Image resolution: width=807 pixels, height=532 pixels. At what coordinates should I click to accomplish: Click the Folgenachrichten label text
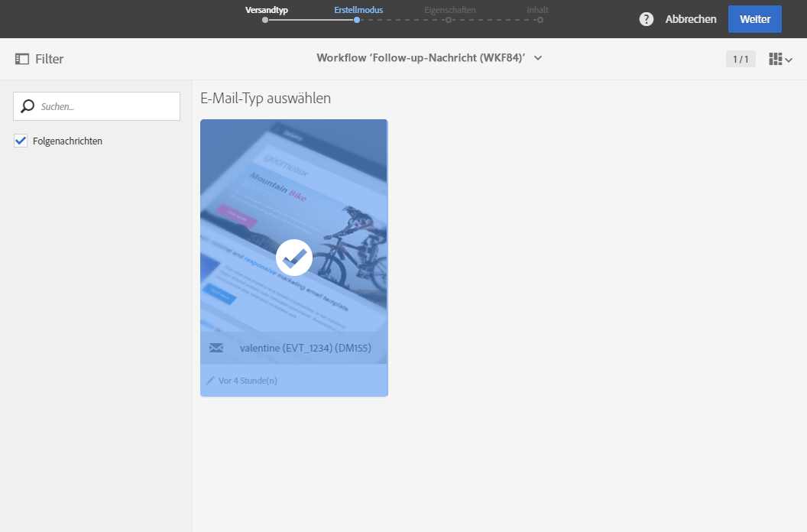pyautogui.click(x=67, y=141)
